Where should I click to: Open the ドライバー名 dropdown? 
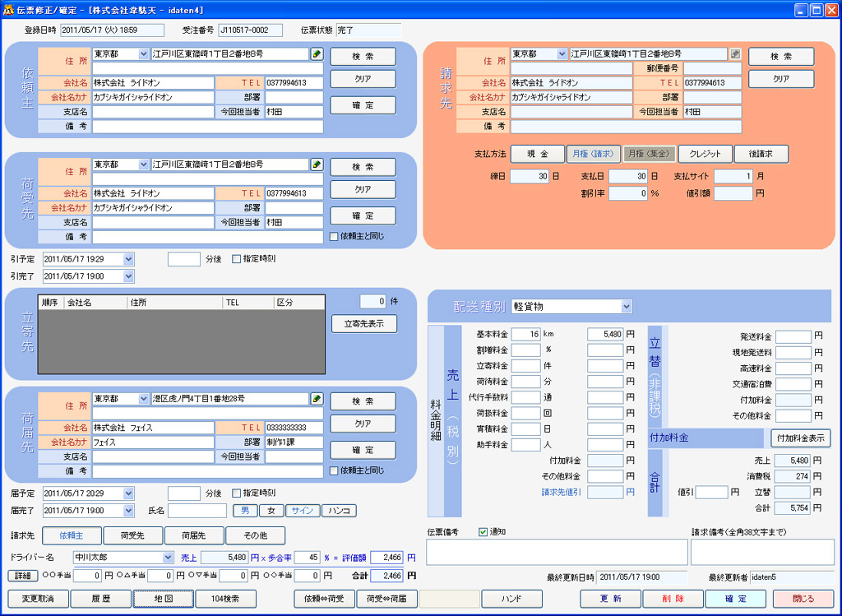pyautogui.click(x=168, y=558)
